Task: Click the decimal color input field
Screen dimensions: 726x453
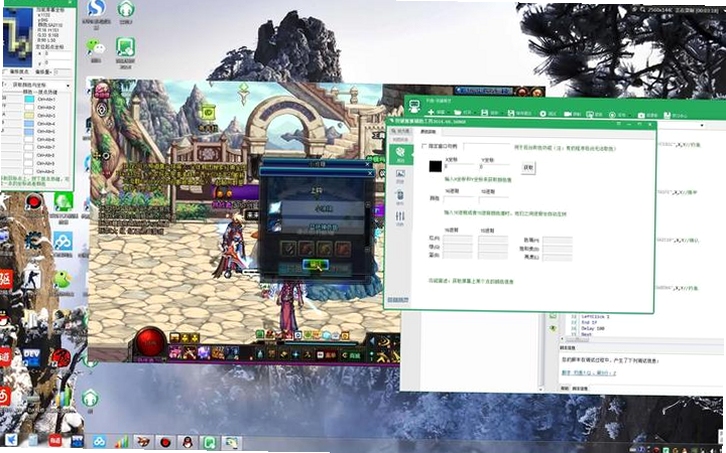Action: [494, 200]
